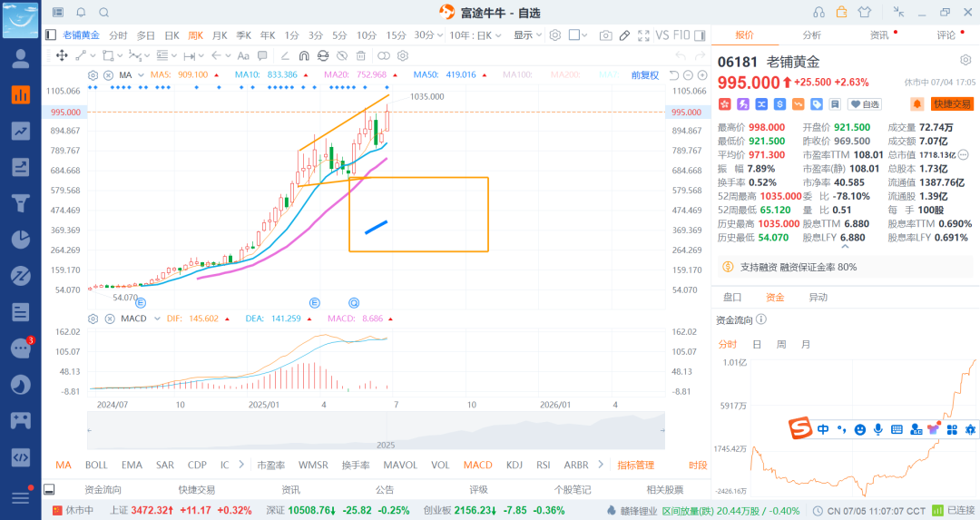Open total market cap more-info ellipsis
The image size is (980, 520).
pyautogui.click(x=963, y=154)
